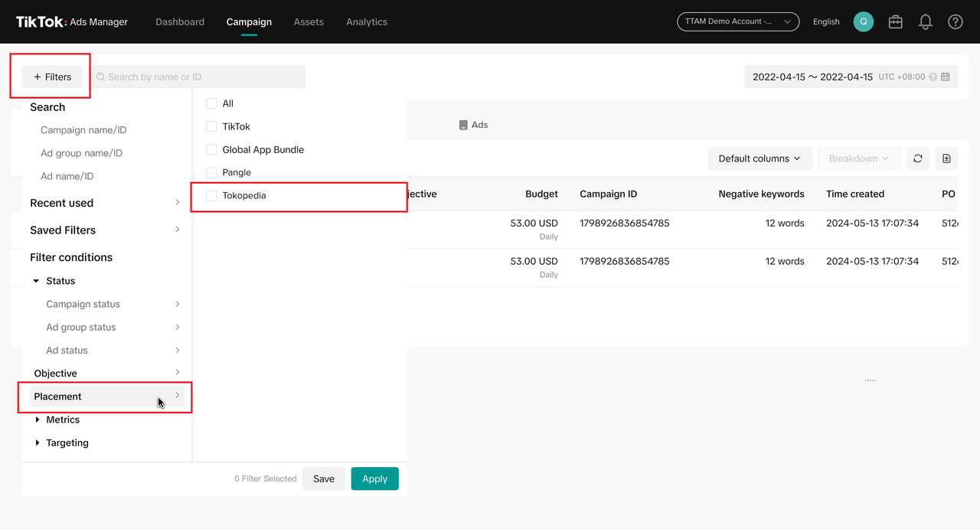Click the refresh table icon
This screenshot has height=529, width=980.
(917, 158)
